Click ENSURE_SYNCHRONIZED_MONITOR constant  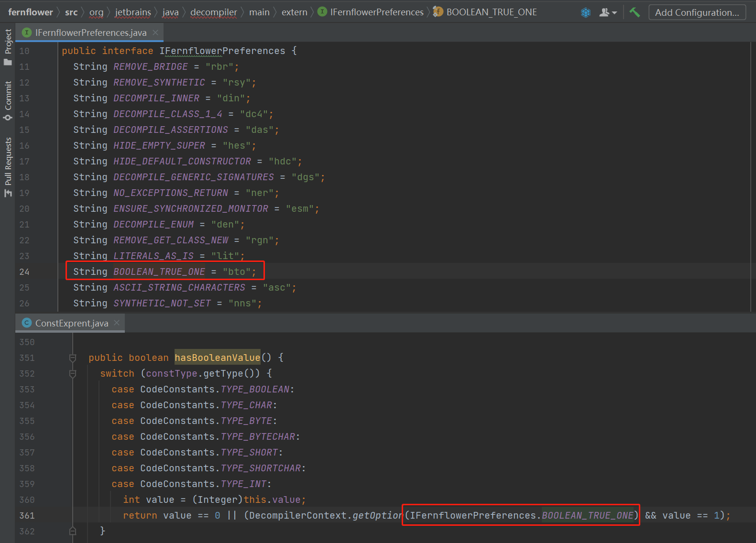coord(191,208)
